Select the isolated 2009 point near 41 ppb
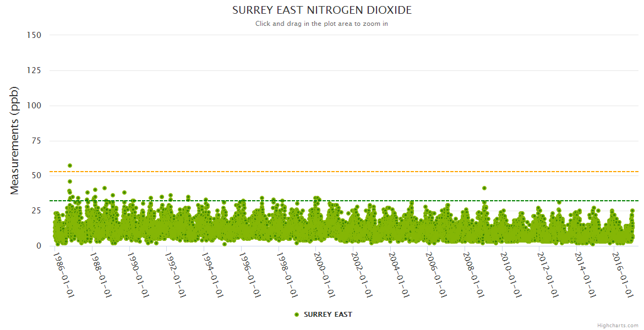 click(484, 188)
